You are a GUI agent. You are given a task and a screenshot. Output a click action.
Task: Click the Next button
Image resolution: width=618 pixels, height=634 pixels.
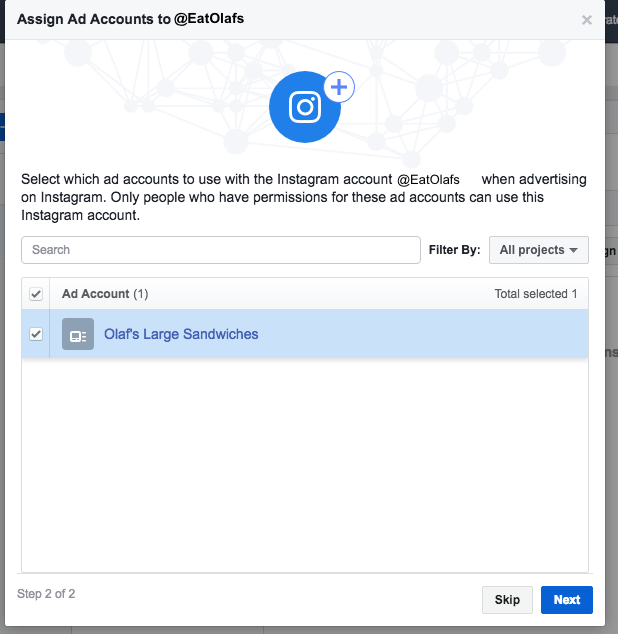567,600
